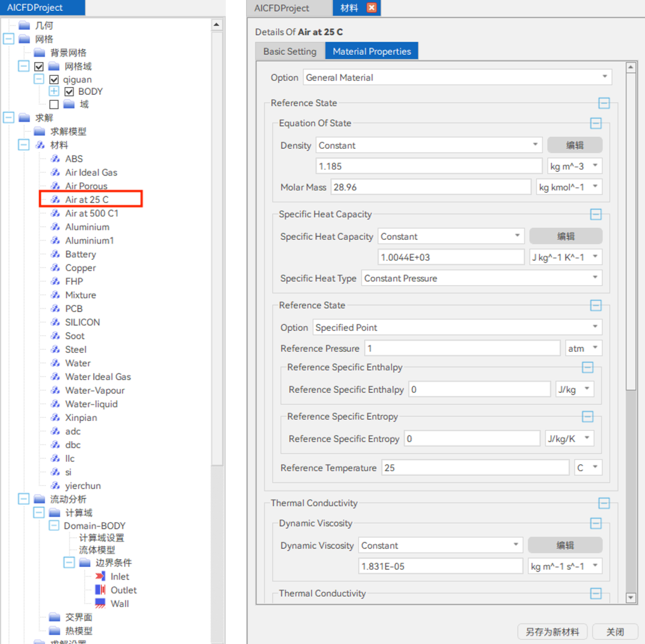
Task: Click the 热模型 folder icon
Action: (x=55, y=630)
